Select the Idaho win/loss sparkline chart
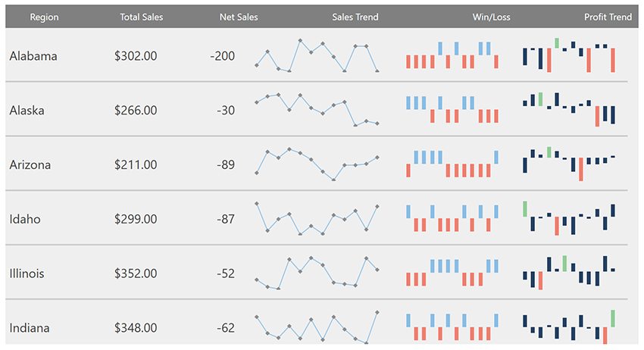 pos(452,219)
